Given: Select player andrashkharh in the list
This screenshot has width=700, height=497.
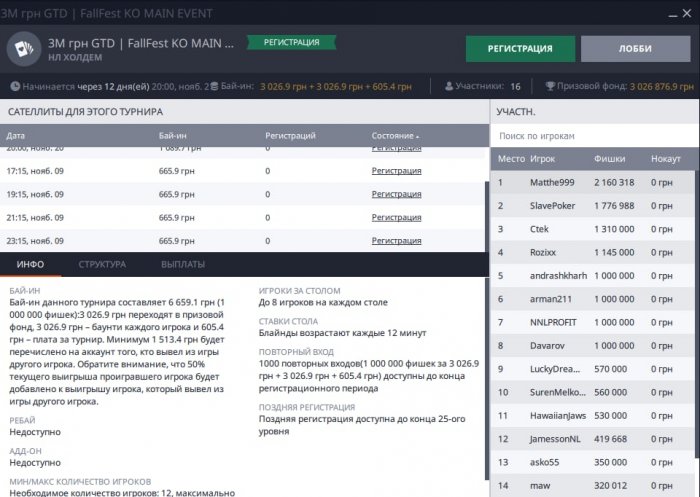Looking at the screenshot, I should click(x=592, y=276).
